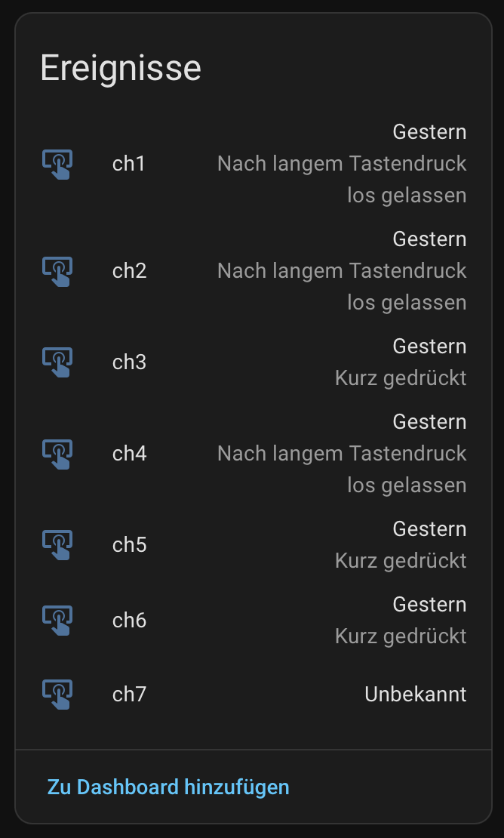Select the ch3 entity name
Screen dimensions: 504x838
129,362
